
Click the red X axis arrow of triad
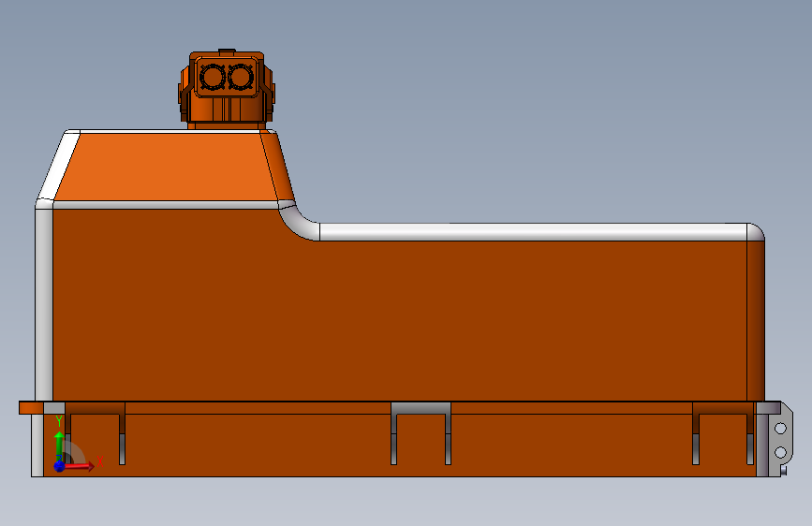(x=81, y=467)
